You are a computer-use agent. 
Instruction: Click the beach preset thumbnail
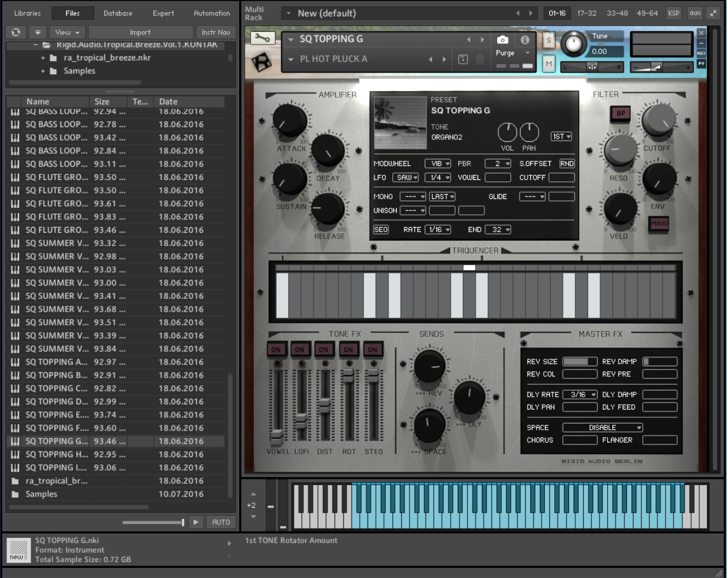pyautogui.click(x=400, y=123)
